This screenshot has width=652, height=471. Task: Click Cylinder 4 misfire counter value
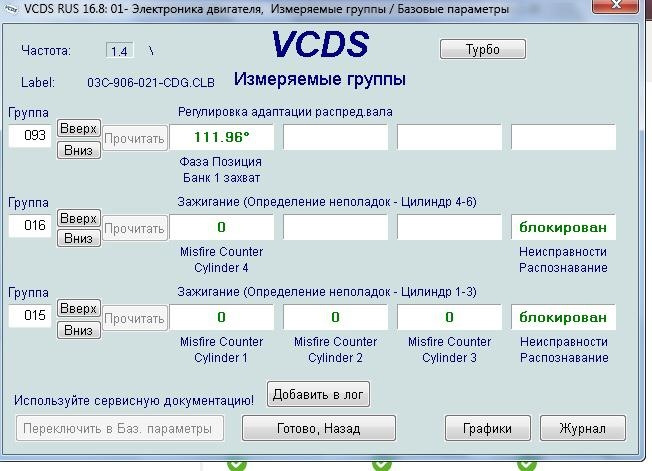point(222,227)
